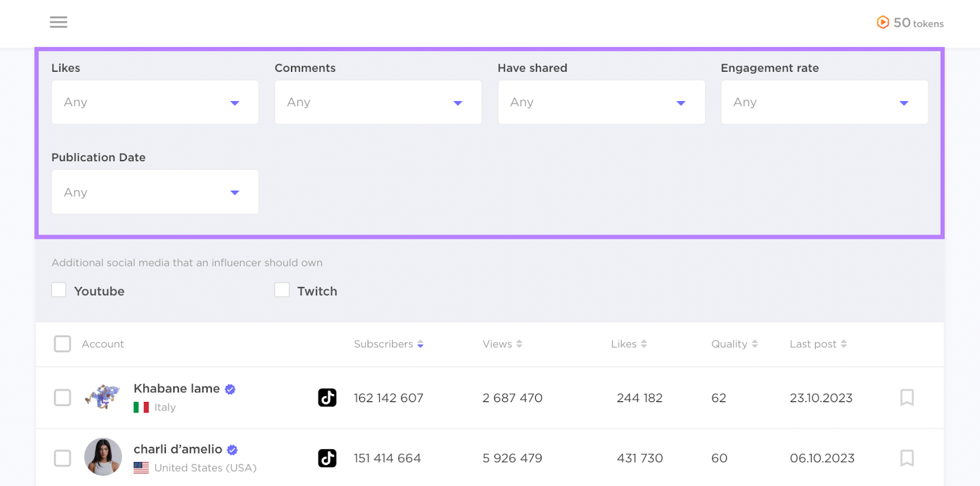980x486 pixels.
Task: Bookmark the charli d'amelio account
Action: tap(907, 458)
